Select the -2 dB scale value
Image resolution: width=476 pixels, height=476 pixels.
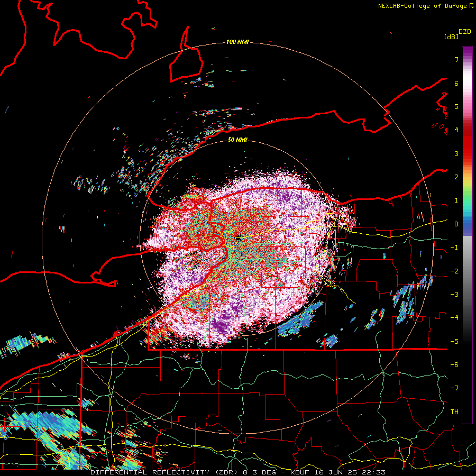(x=454, y=271)
